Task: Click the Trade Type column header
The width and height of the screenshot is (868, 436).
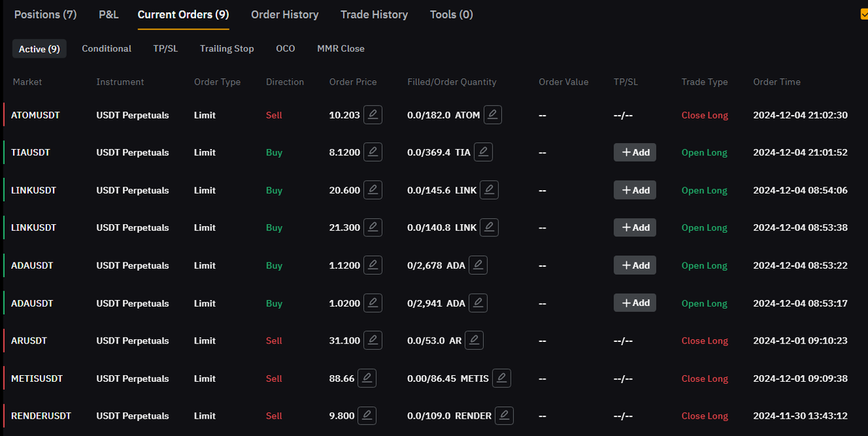Action: [705, 82]
